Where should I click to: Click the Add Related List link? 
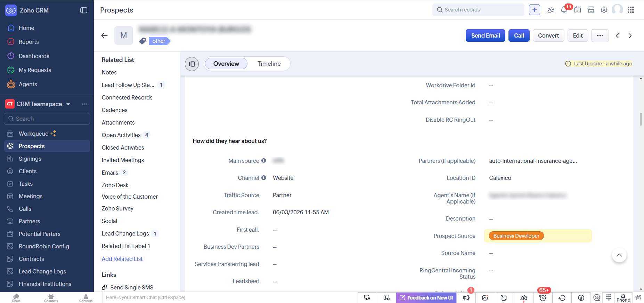[122, 259]
